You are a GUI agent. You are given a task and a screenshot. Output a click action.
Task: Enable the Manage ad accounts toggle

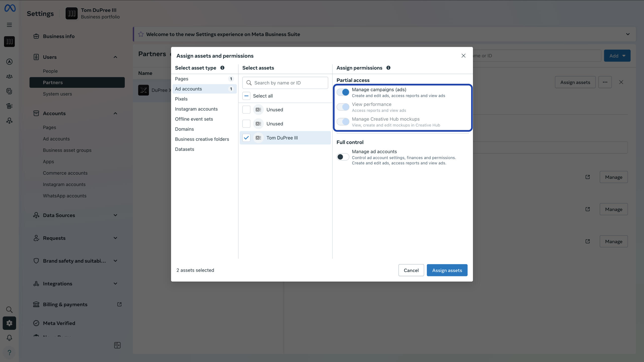coord(343,157)
